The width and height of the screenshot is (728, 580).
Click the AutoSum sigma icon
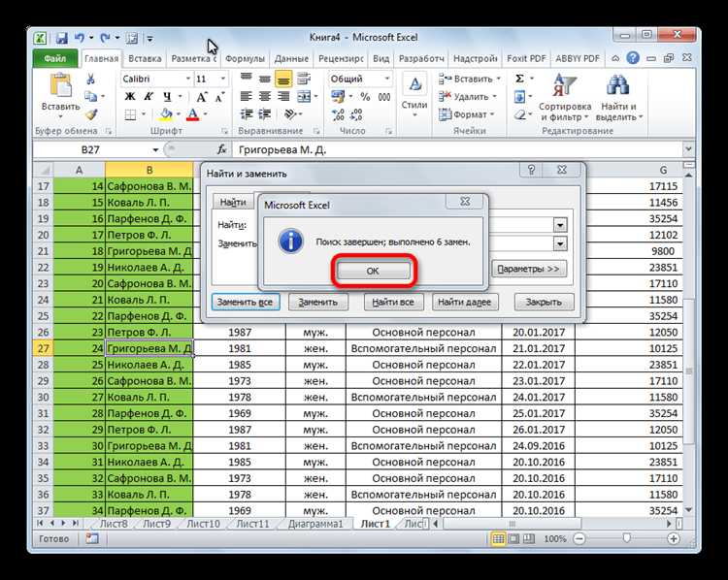pos(519,79)
